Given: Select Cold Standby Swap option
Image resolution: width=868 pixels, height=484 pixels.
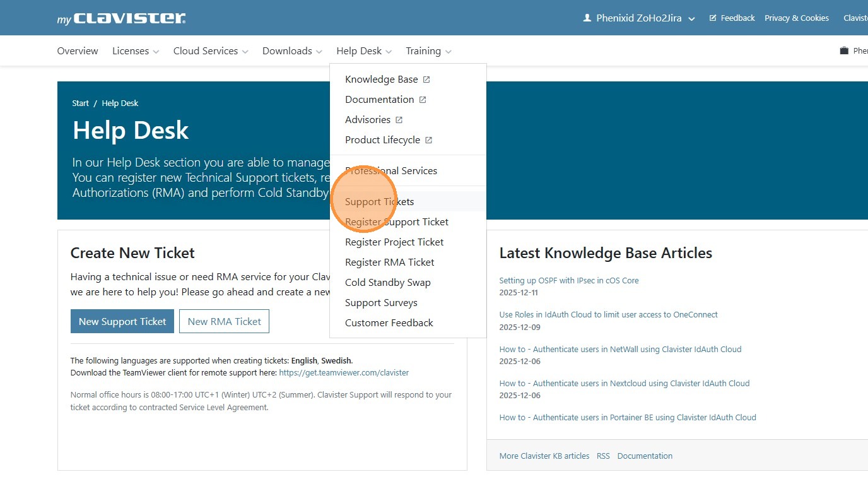Looking at the screenshot, I should (387, 283).
